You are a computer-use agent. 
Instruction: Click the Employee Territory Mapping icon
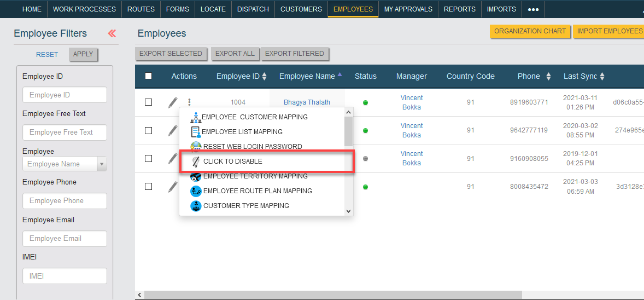point(196,176)
